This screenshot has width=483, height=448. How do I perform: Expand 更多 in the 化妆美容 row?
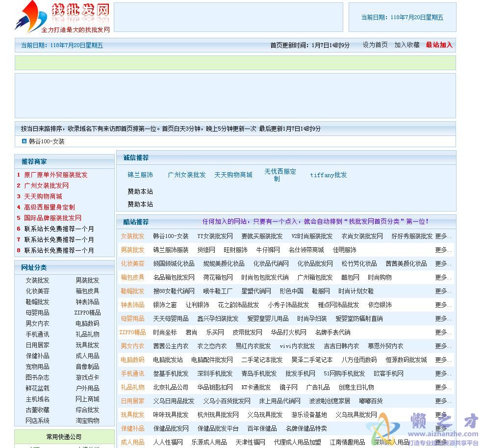click(x=443, y=264)
